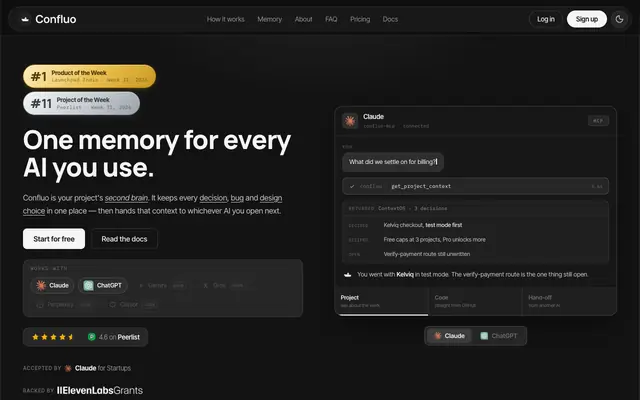Click the Start for free button
Viewport: 640px width, 400px height.
54,239
